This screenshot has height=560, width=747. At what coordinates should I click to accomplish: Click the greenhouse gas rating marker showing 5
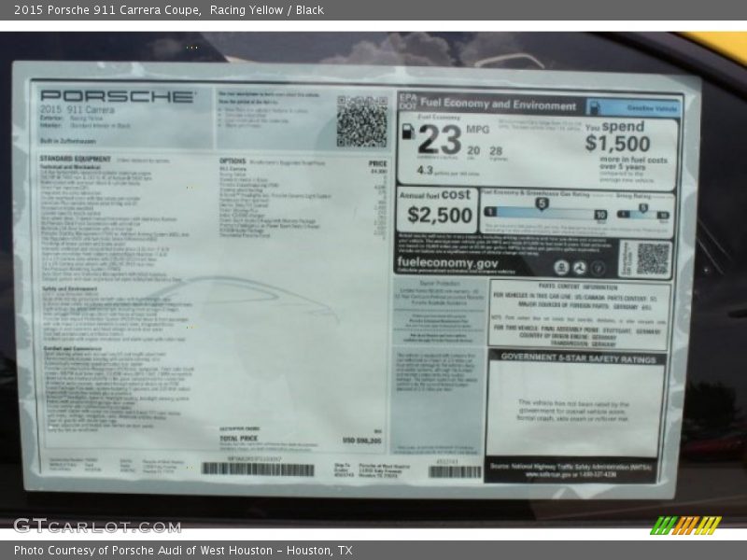[542, 204]
